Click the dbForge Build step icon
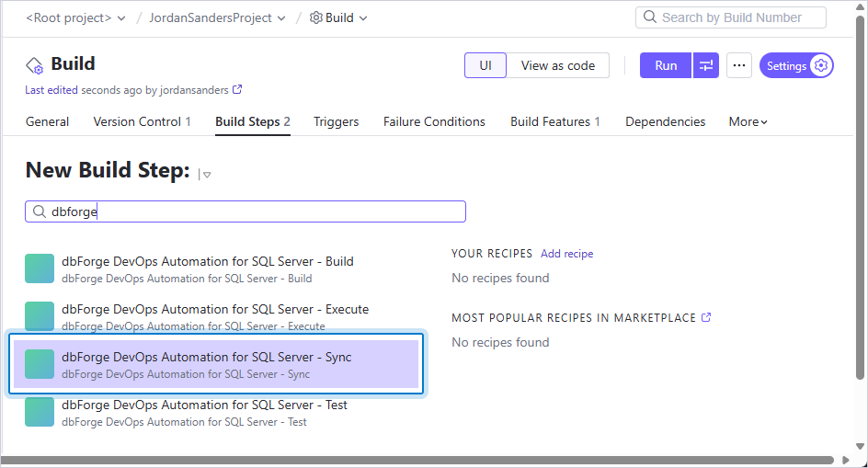Screen dimensions: 868x468 tap(40, 268)
